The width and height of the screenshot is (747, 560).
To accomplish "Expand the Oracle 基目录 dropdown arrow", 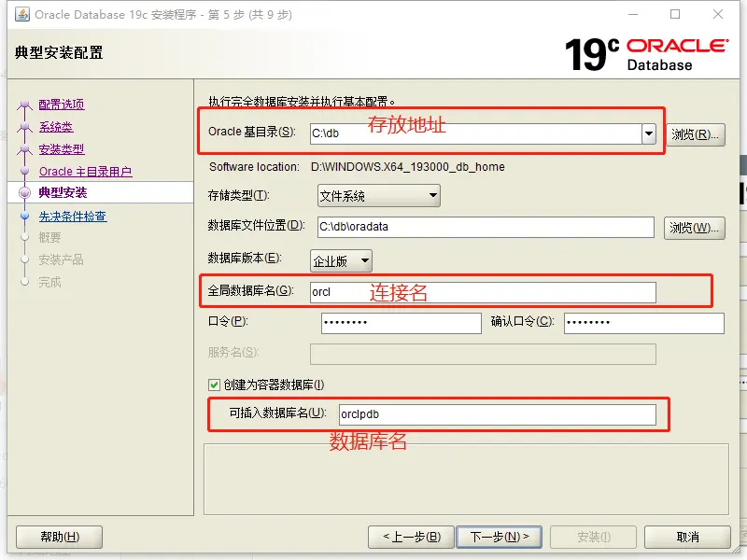I will coord(648,133).
